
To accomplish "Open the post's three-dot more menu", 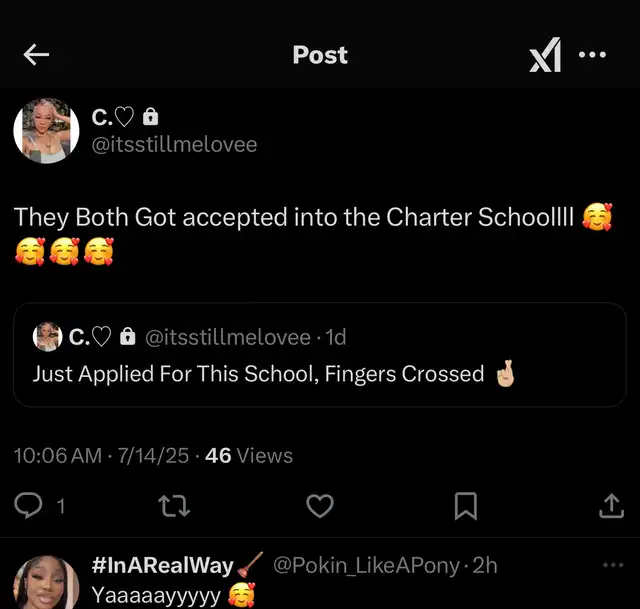I will 592,55.
